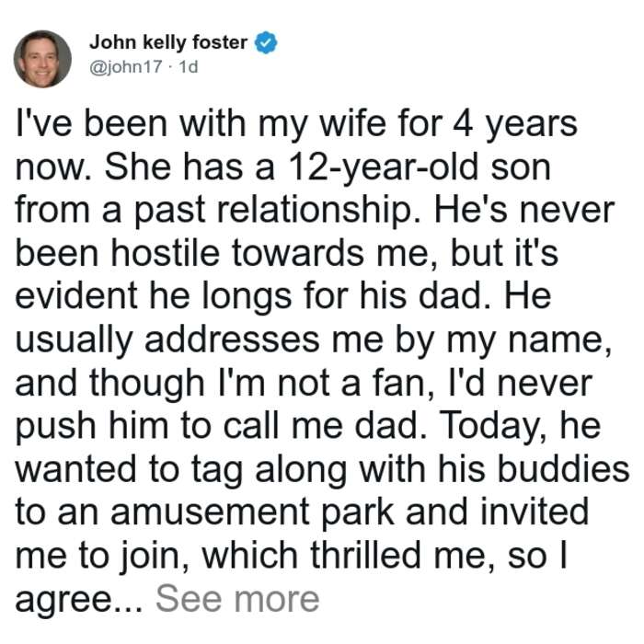
Task: Click the phrase '12-year-old son' in the post
Action: pyautogui.click(x=419, y=167)
